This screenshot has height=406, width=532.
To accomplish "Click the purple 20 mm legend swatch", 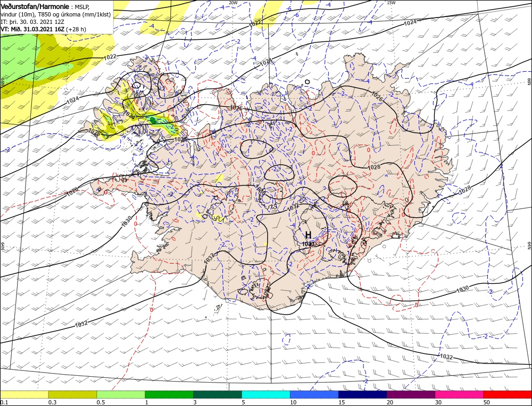I will (x=411, y=394).
